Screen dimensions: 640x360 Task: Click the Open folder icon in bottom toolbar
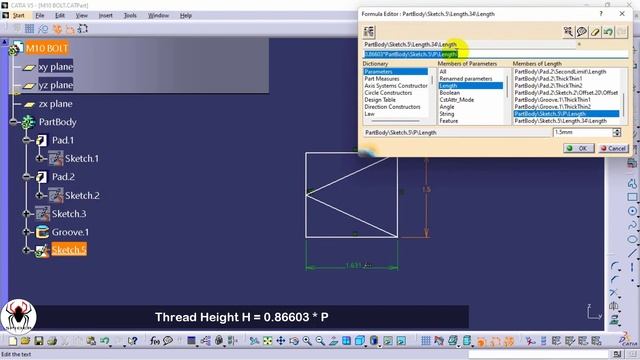[x=25, y=340]
